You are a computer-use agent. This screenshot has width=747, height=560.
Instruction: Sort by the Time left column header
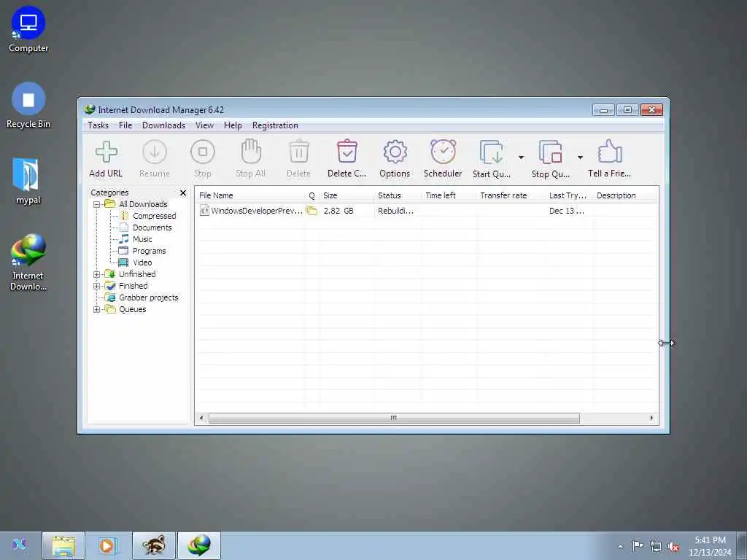click(449, 195)
